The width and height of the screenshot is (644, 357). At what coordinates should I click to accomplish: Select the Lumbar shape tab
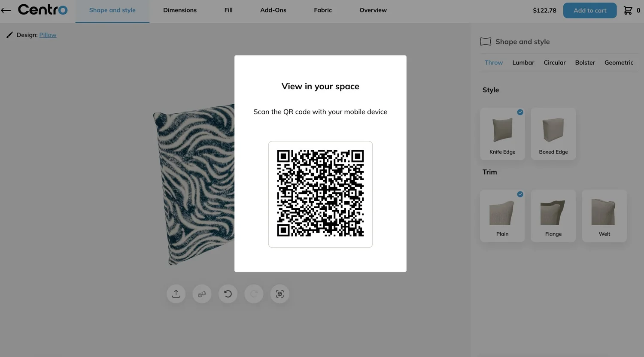point(523,63)
